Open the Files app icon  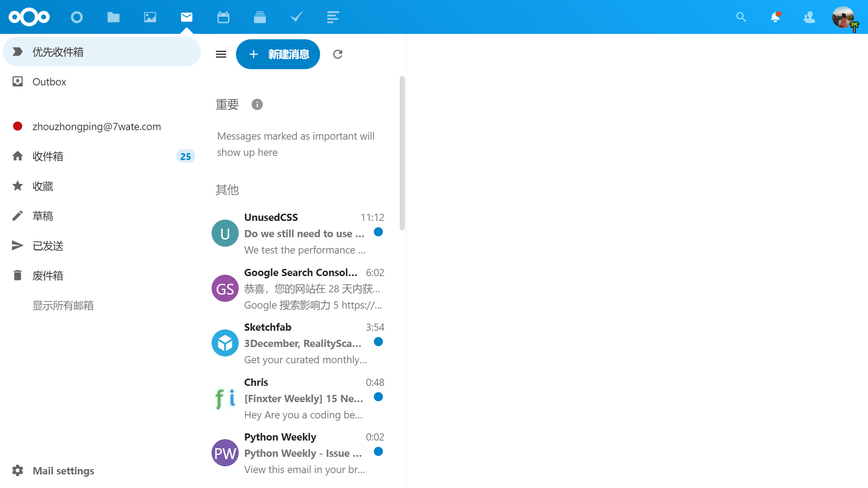pyautogui.click(x=113, y=17)
